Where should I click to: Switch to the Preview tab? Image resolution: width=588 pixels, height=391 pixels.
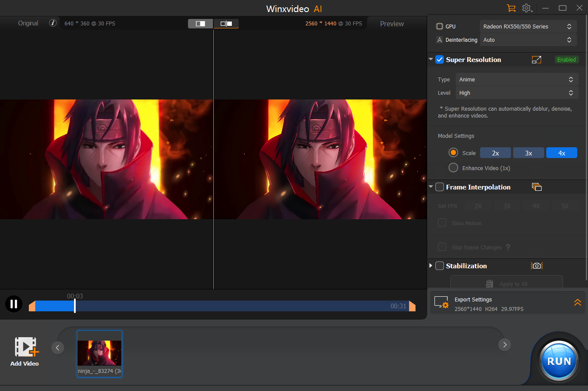[391, 24]
